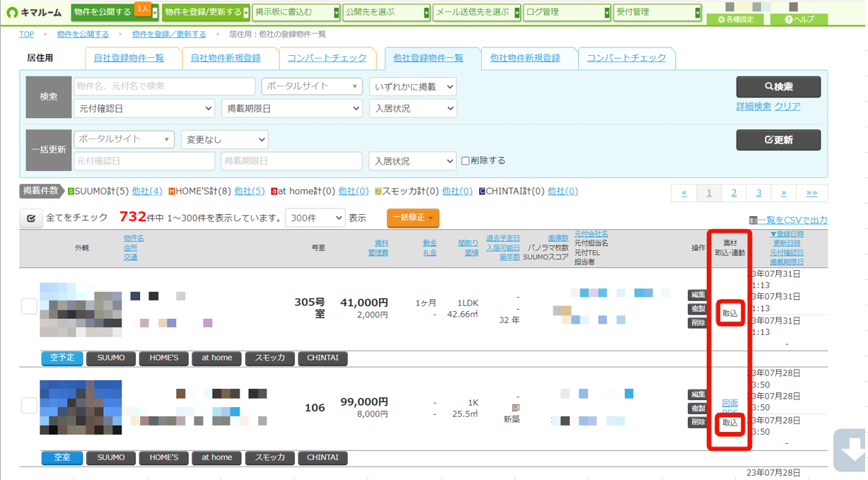Open the blue コンバートチェック tab

click(x=626, y=58)
